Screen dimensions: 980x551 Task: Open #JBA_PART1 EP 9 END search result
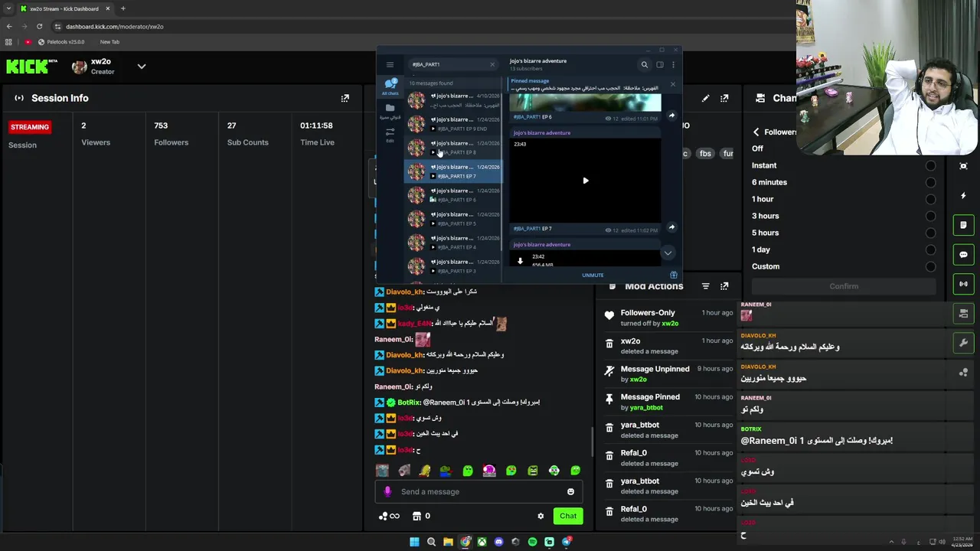point(453,124)
